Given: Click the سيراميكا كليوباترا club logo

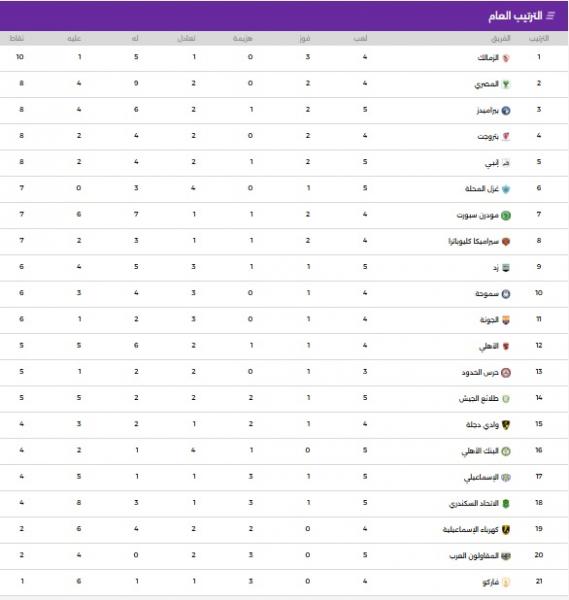Looking at the screenshot, I should click(x=505, y=241).
